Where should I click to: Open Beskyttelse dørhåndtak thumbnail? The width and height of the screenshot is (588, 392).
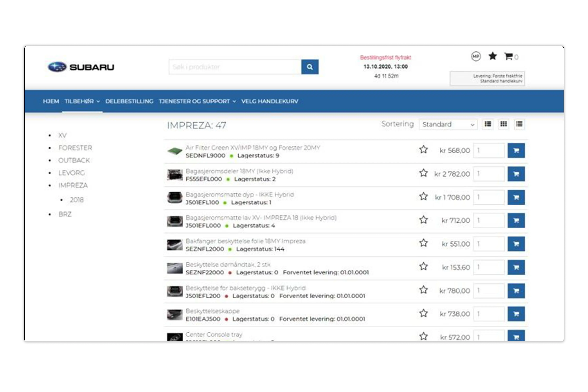point(175,268)
